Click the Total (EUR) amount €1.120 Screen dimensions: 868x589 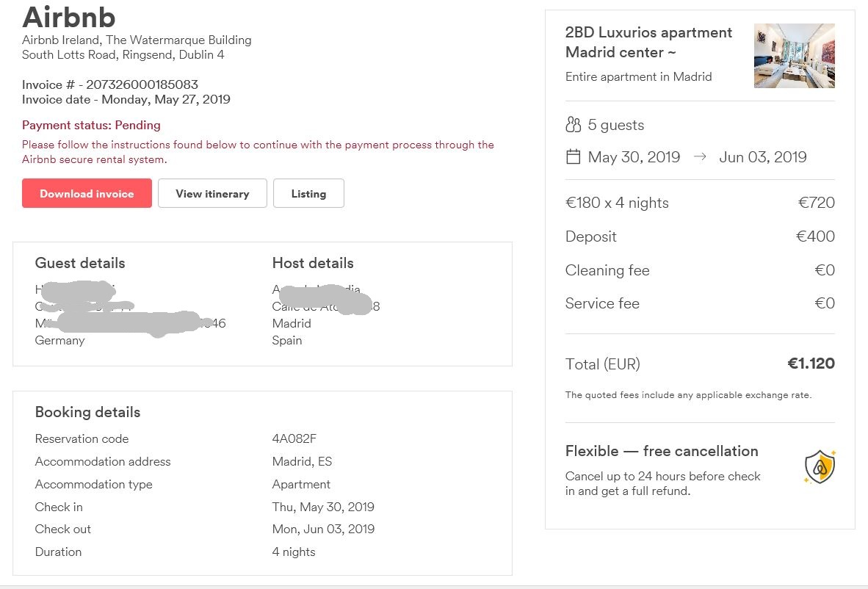tap(811, 364)
